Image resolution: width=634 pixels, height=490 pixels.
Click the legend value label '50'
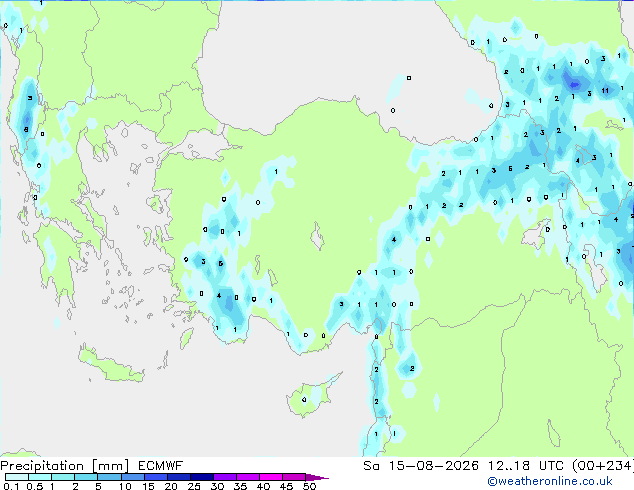point(309,486)
